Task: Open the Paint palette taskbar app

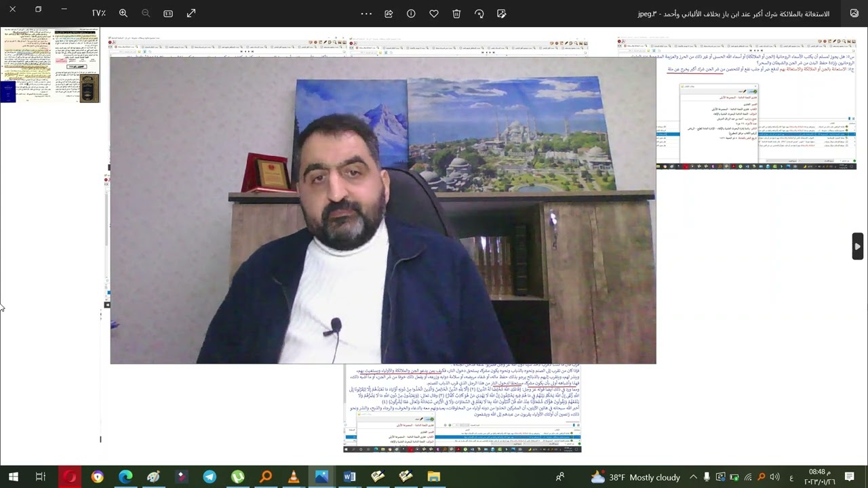Action: point(153,477)
